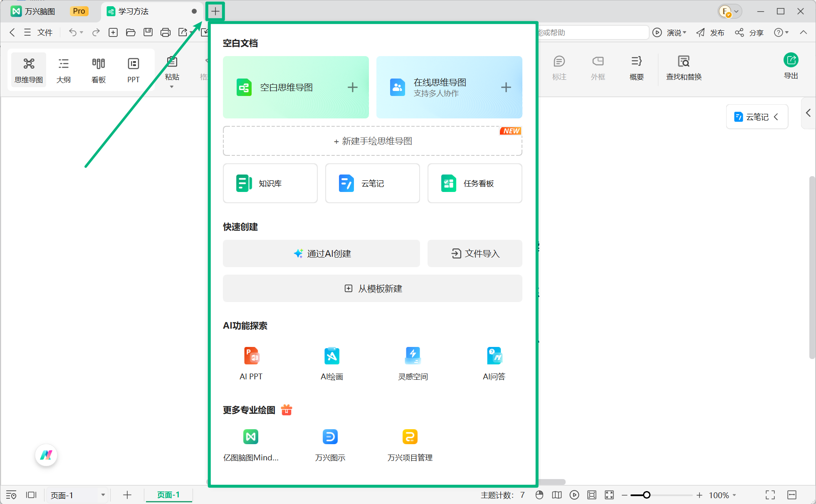Click the open folder icon
Screen dimensions: 816x504
pos(131,32)
